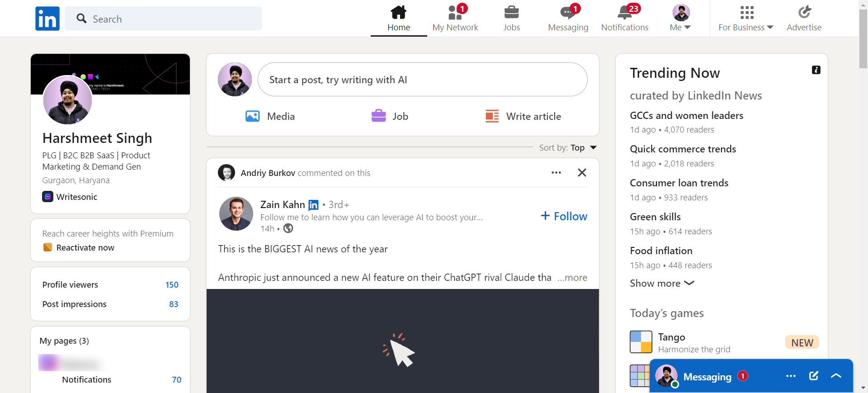This screenshot has height=393, width=868.
Task: Follow Zain Kahn
Action: pos(564,216)
